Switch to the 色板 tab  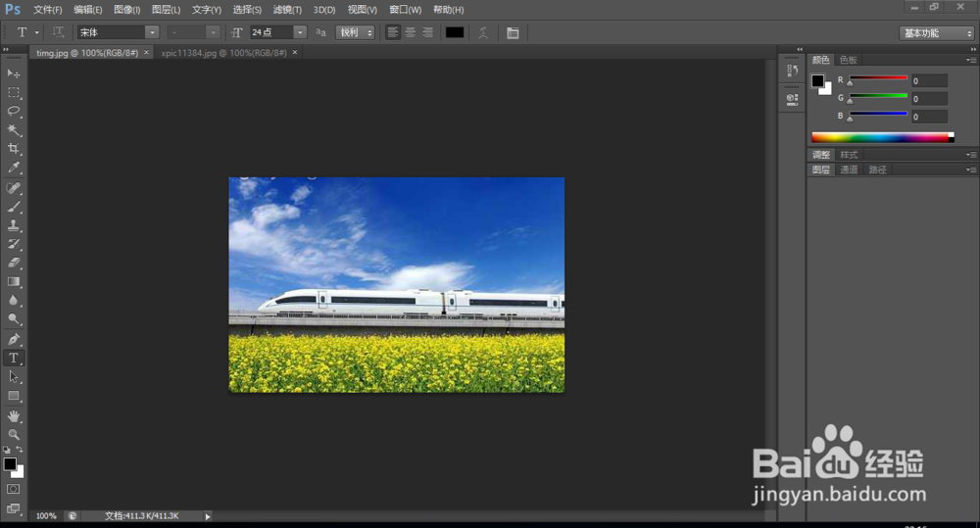848,60
